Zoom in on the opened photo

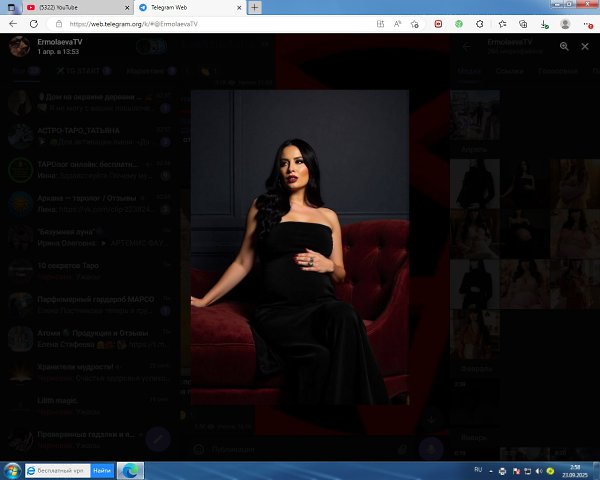pos(564,46)
